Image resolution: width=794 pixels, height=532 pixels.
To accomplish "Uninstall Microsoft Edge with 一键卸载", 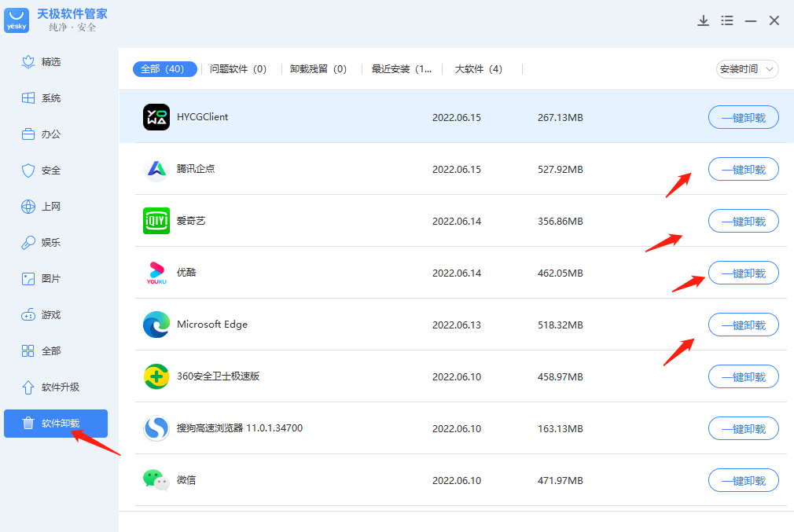I will click(x=744, y=325).
